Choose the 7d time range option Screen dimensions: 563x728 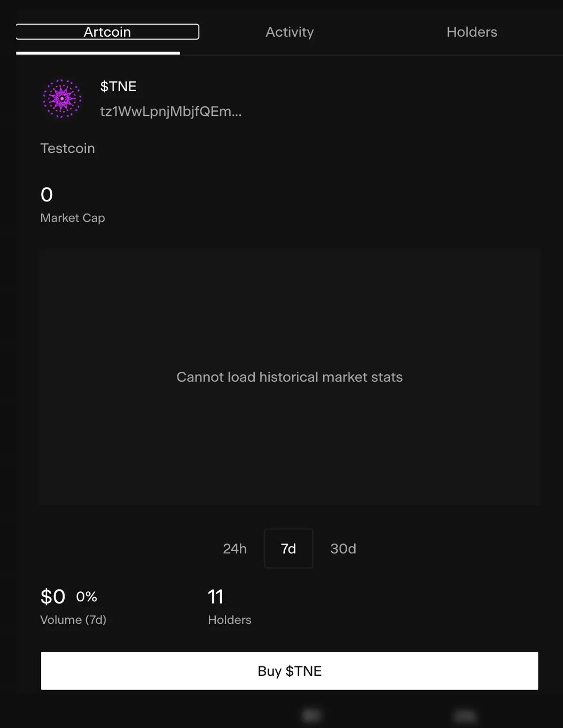tap(289, 548)
